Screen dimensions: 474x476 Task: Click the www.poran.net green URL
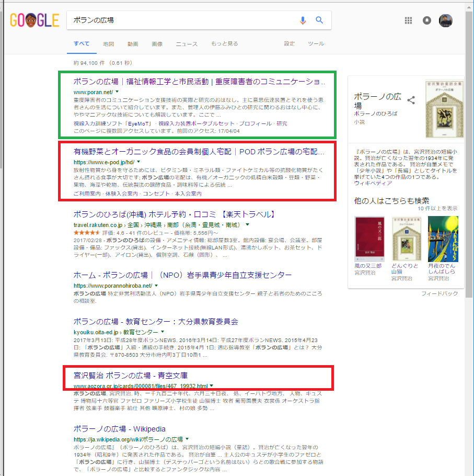93,92
